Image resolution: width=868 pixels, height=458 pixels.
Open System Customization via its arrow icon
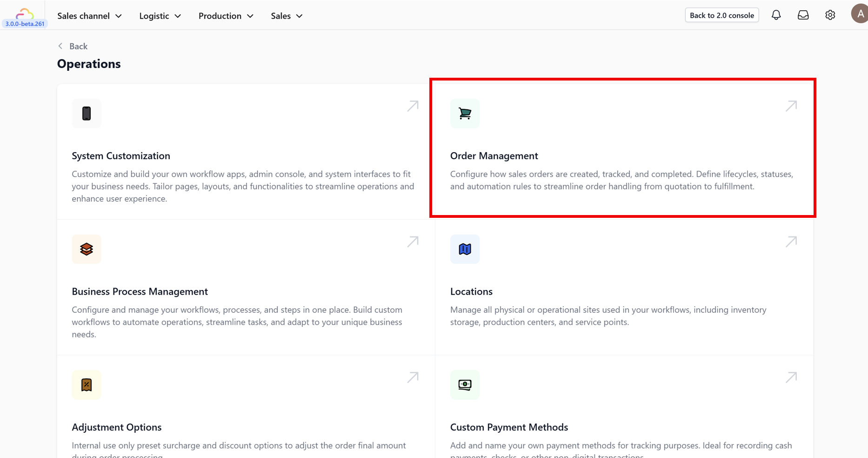[413, 106]
